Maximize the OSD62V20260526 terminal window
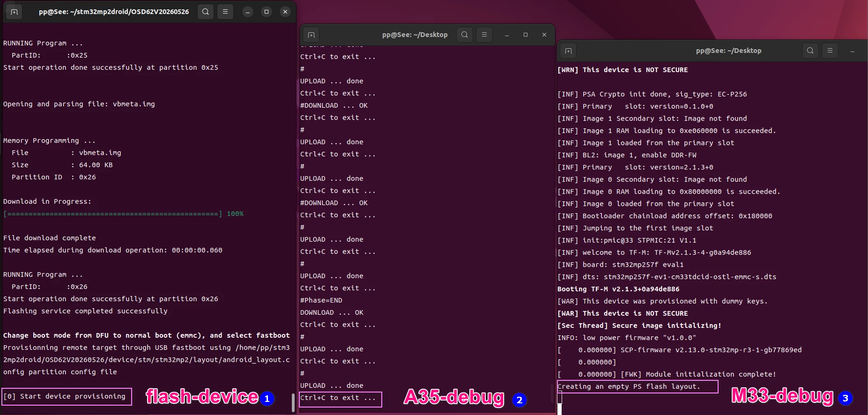The width and height of the screenshot is (868, 415). pyautogui.click(x=267, y=12)
